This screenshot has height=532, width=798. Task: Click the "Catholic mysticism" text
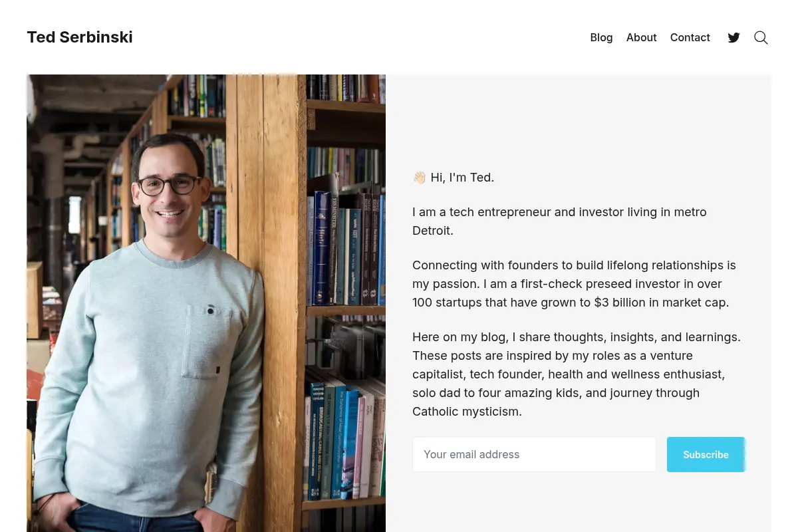(465, 412)
